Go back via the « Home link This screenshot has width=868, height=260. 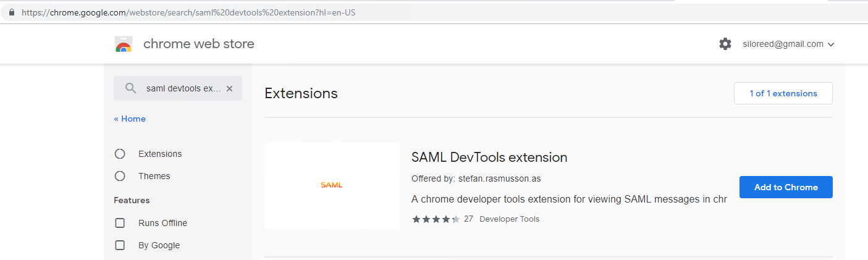coord(130,119)
